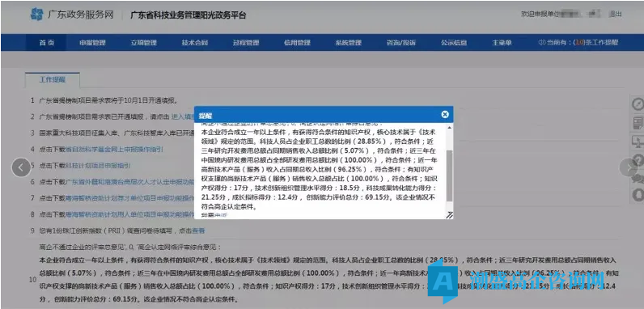The width and height of the screenshot is (644, 309).
Task: Open the 主菜单 menu
Action: (502, 43)
